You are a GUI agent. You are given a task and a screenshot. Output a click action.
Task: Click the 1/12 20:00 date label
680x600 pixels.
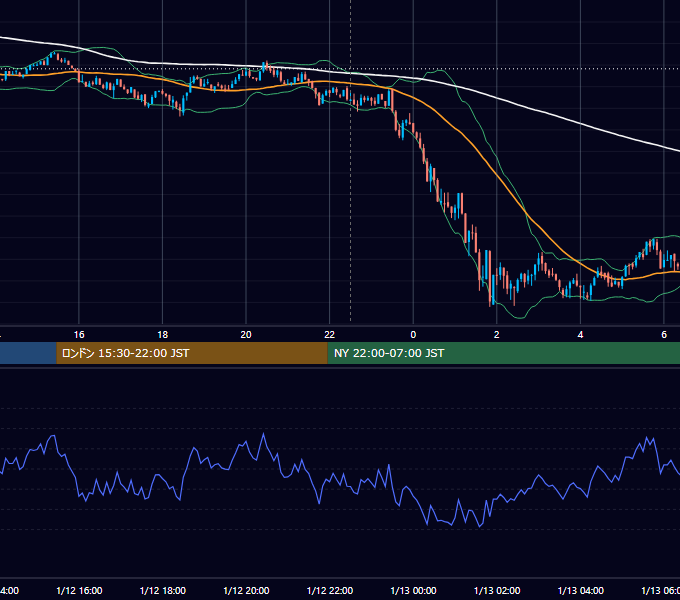point(246,590)
